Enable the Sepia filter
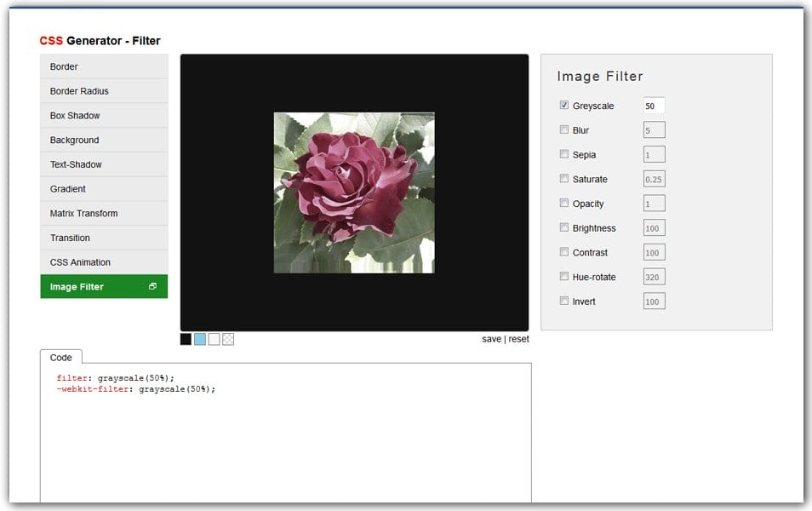This screenshot has height=511, width=812. (x=564, y=154)
